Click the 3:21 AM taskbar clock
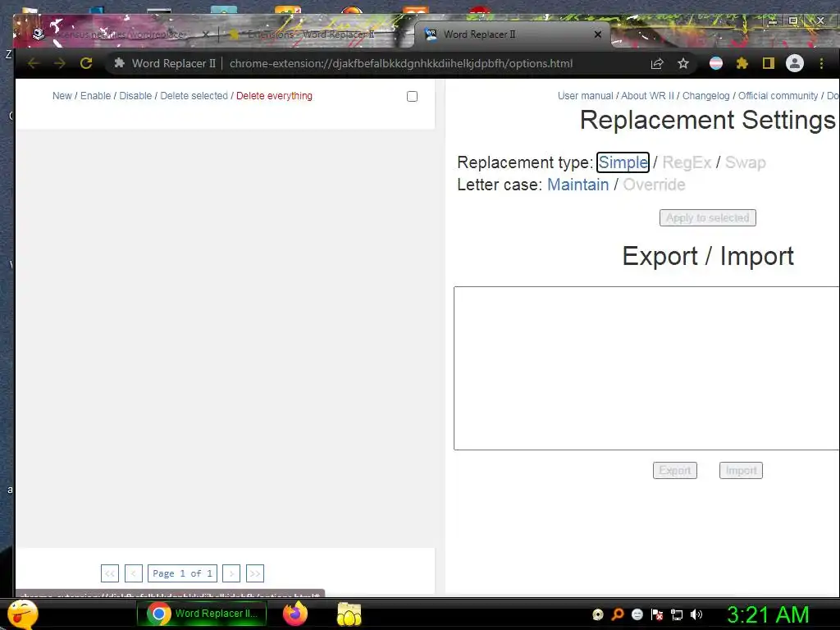Screen dimensions: 840x630 pos(768,614)
